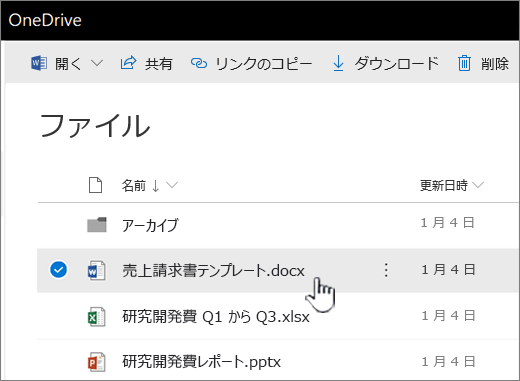Click the chain link icon
This screenshot has height=381, width=520.
tap(199, 63)
